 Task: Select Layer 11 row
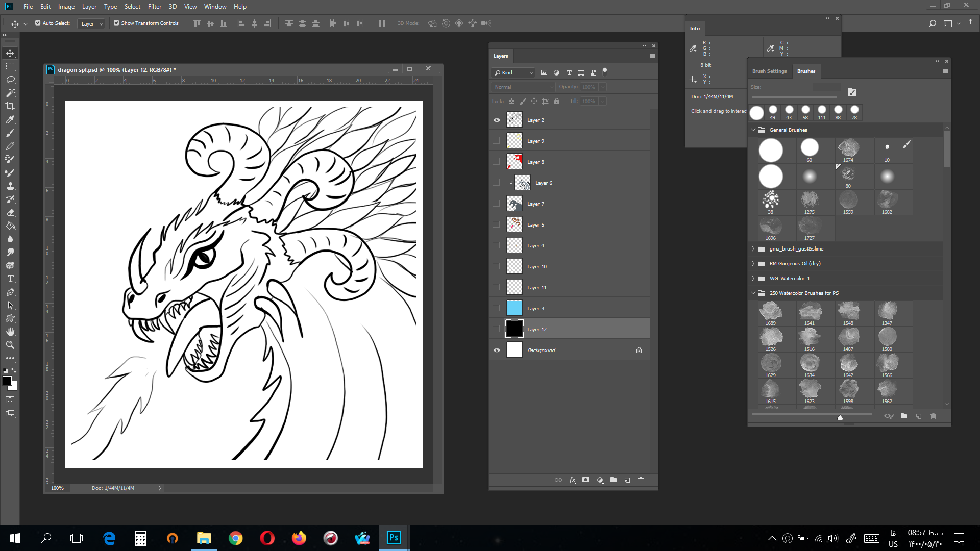pos(577,288)
